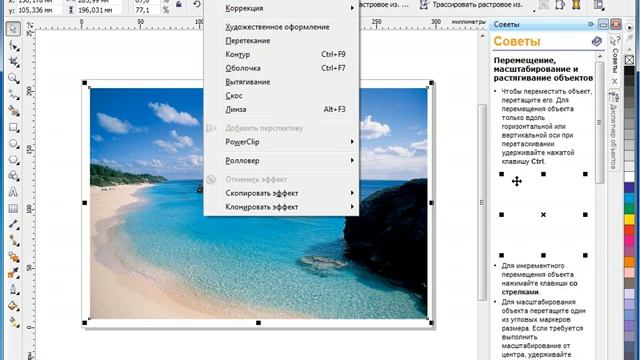The height and width of the screenshot is (360, 640).
Task: Click the Советы panel vertical scrollbar
Action: tap(599, 123)
